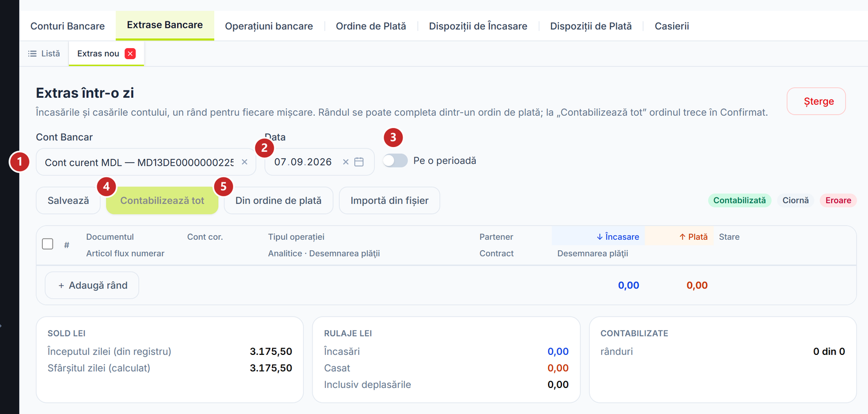The width and height of the screenshot is (868, 414).
Task: Switch to the Casierii tab
Action: tap(672, 26)
